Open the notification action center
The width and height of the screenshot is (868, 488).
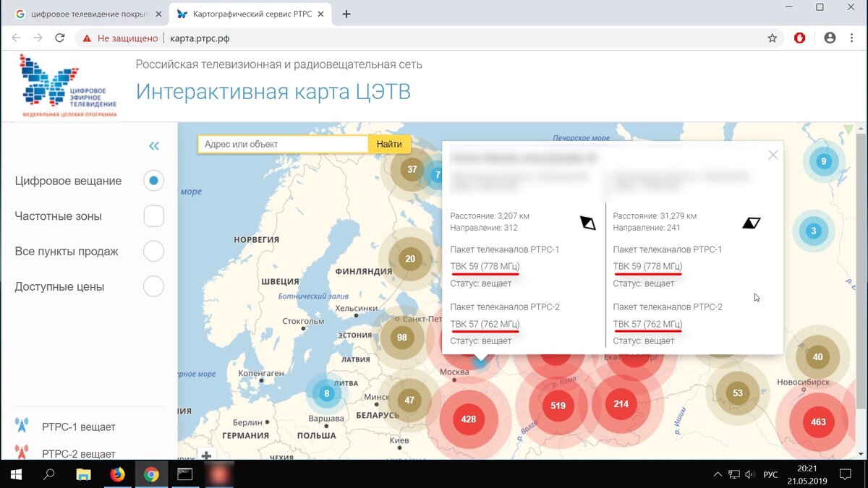pyautogui.click(x=845, y=474)
